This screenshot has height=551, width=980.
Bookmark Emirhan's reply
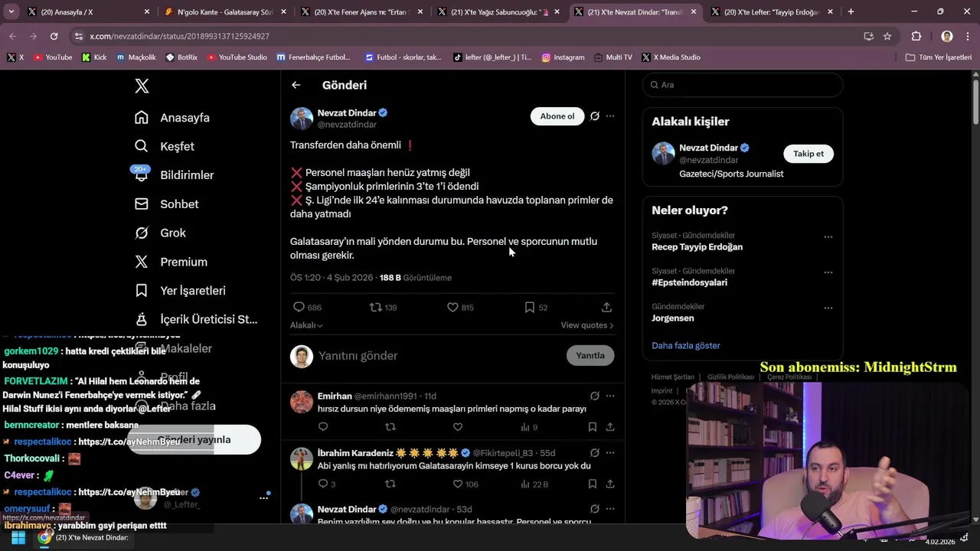593,427
